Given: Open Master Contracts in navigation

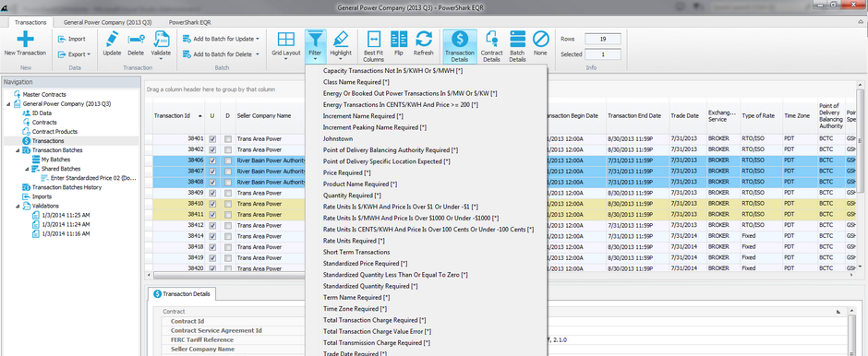Looking at the screenshot, I should pyautogui.click(x=44, y=94).
